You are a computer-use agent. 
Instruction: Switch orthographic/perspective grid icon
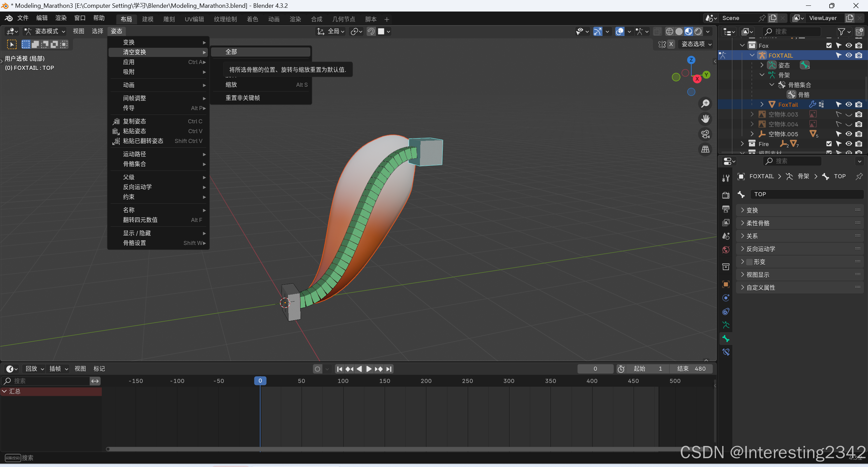pyautogui.click(x=706, y=149)
